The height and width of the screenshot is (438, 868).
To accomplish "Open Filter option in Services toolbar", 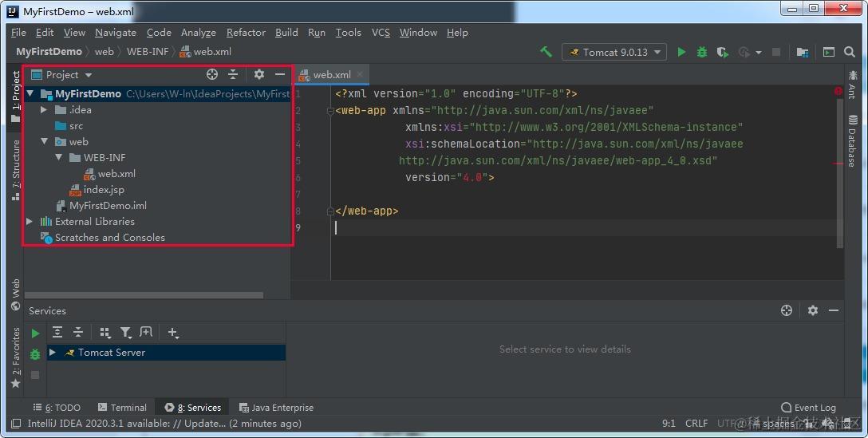I will (x=126, y=332).
